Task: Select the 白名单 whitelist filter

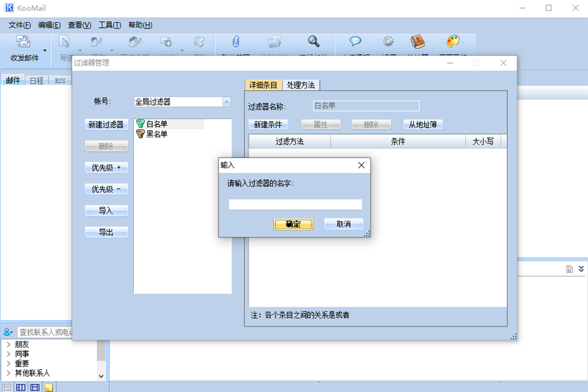Action: pyautogui.click(x=157, y=124)
